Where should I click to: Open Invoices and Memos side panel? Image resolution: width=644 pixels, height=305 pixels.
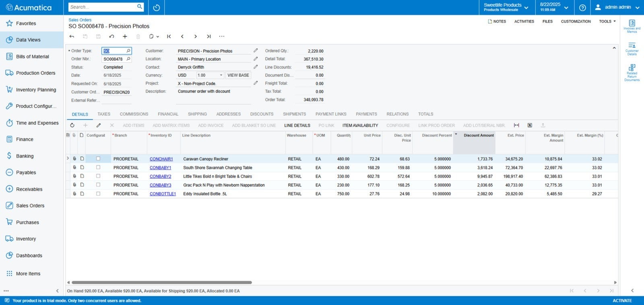pos(632,26)
